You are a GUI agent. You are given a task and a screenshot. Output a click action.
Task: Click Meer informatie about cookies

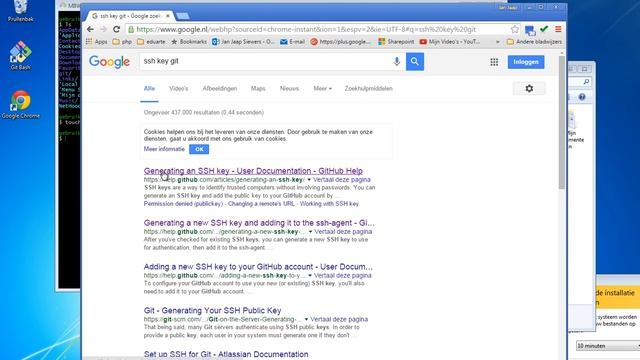(x=164, y=149)
